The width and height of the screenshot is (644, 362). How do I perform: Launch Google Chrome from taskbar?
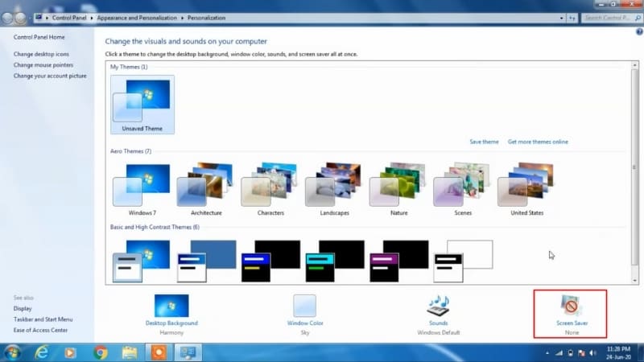pos(100,352)
